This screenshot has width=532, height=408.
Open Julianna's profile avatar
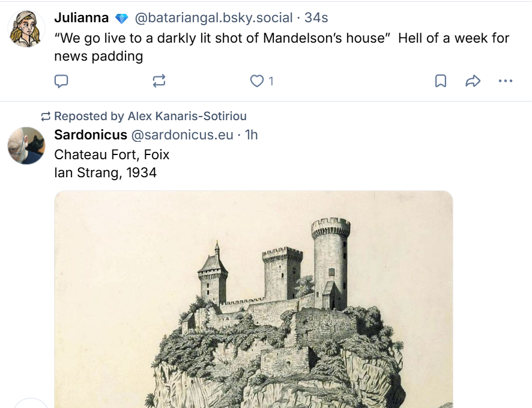pyautogui.click(x=26, y=29)
